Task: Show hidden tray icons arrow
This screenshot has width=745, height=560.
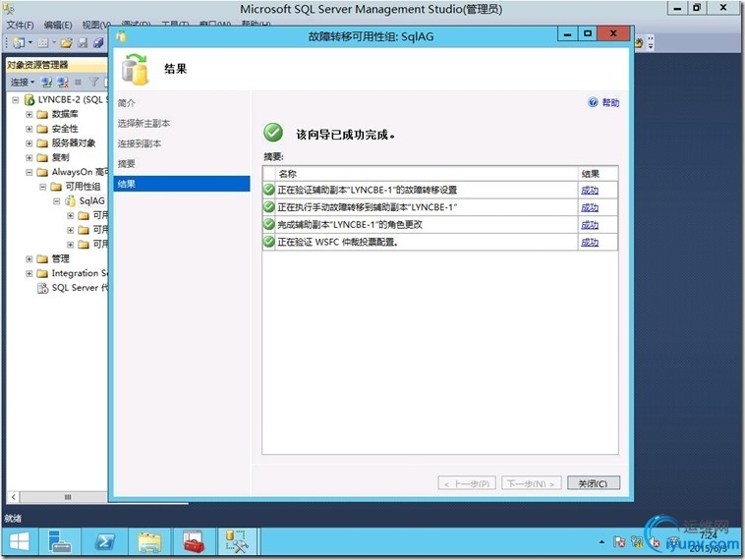Action: (x=602, y=541)
